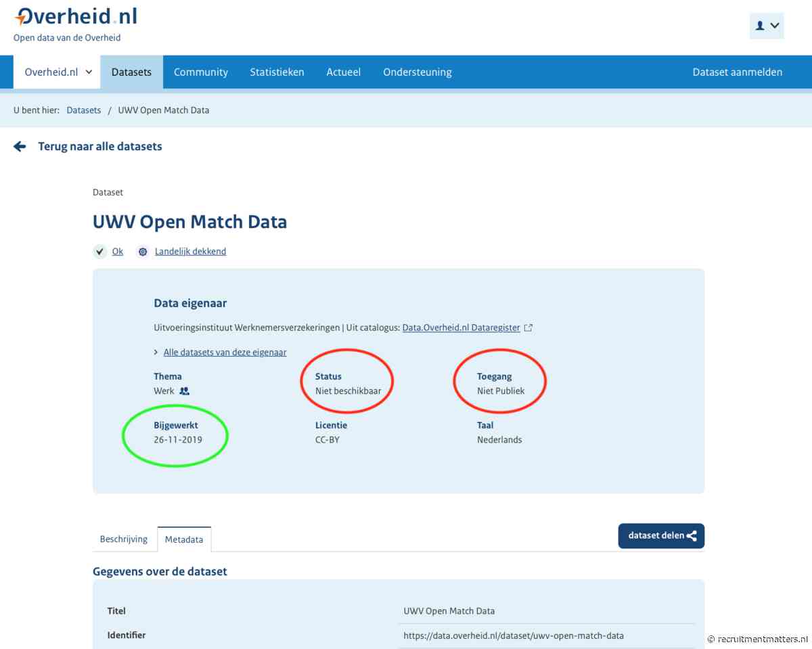
Task: Click the UWV Open Match Data heading
Action: (x=189, y=221)
